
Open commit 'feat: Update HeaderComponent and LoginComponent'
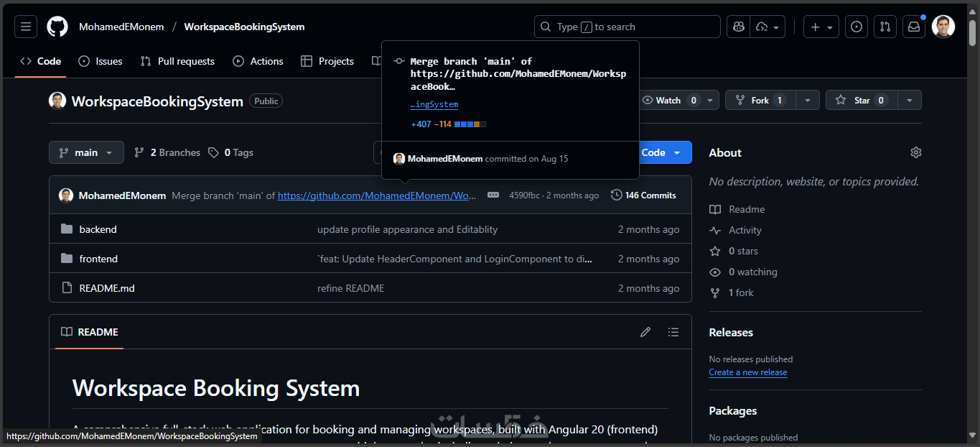(455, 259)
